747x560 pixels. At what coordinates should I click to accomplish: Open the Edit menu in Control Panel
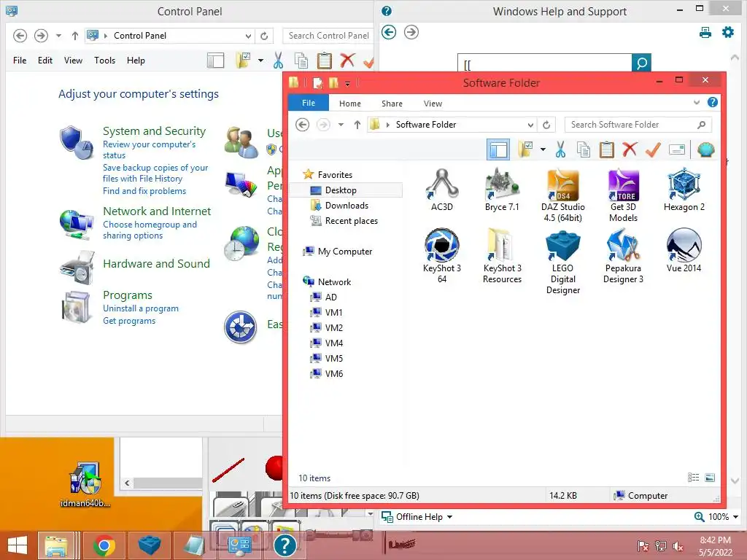pyautogui.click(x=44, y=61)
